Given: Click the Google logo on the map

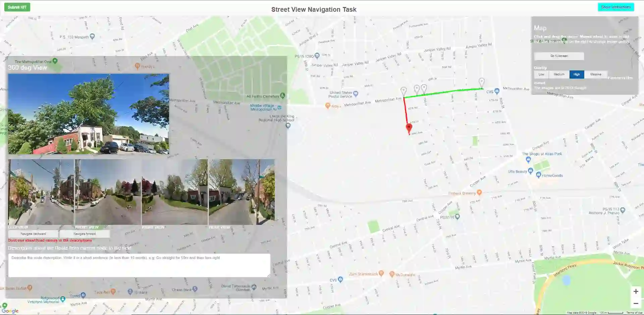Looking at the screenshot, I should (10, 311).
